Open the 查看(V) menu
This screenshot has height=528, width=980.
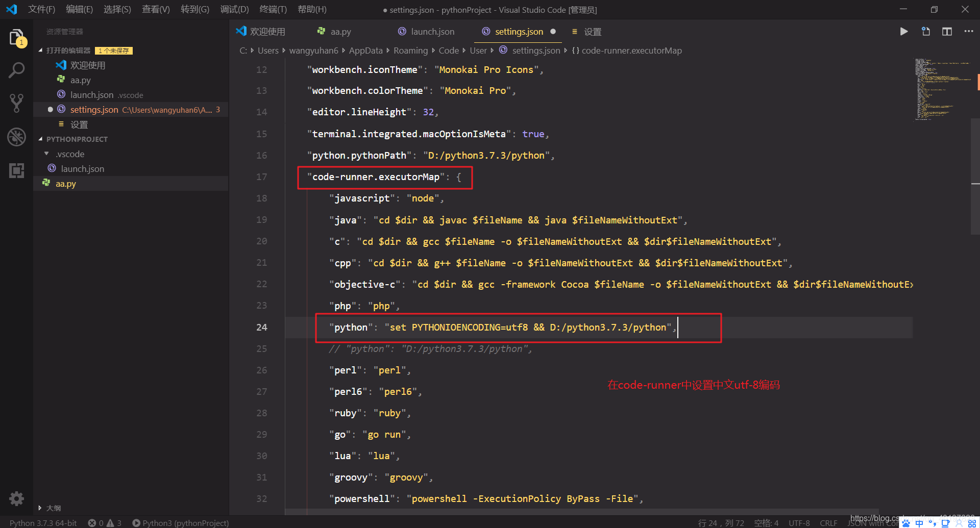[156, 9]
